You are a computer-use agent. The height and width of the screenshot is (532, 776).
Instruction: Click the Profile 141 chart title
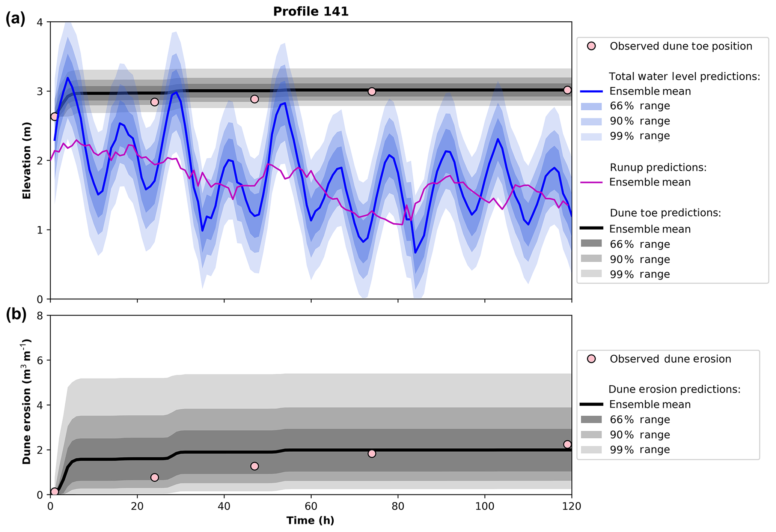click(x=310, y=12)
